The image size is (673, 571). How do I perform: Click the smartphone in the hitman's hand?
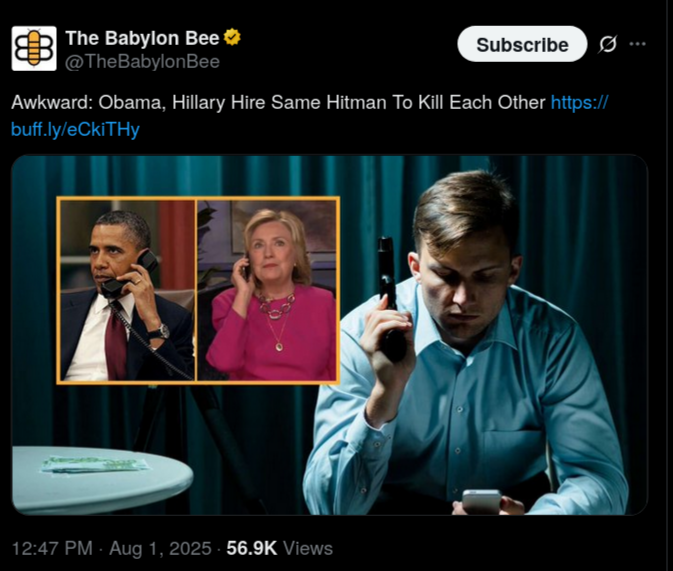(481, 501)
